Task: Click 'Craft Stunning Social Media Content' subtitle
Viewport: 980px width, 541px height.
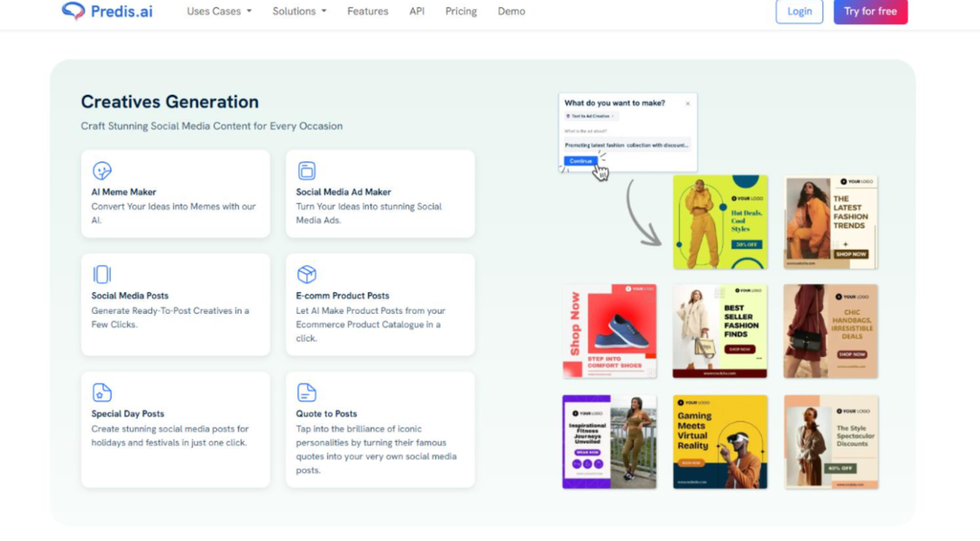Action: pos(212,126)
